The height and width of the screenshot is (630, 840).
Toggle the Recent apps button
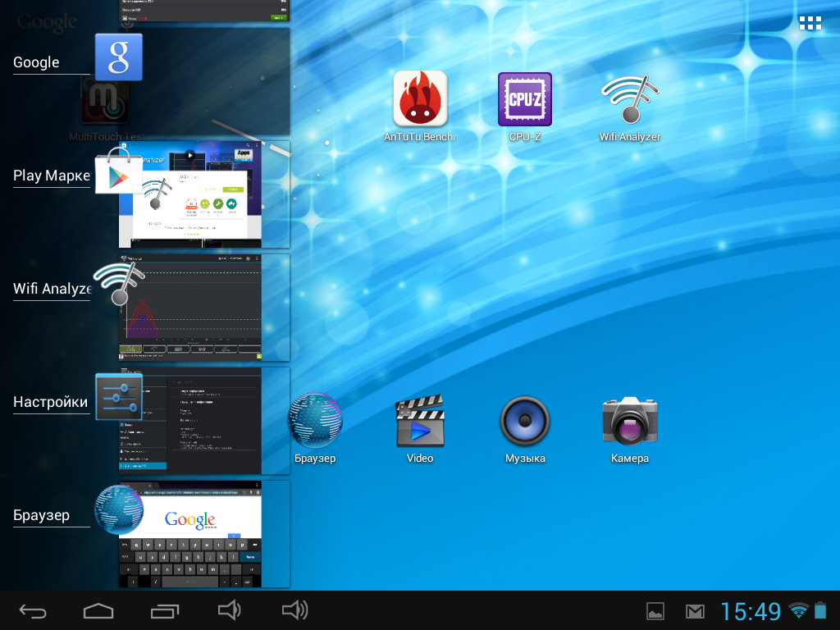pyautogui.click(x=164, y=610)
